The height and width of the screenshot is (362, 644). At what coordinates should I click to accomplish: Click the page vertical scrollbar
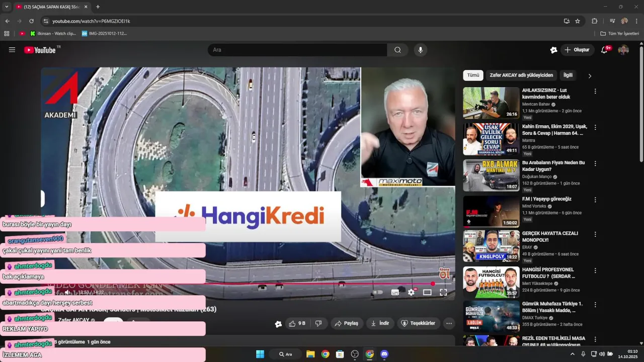tap(641, 103)
